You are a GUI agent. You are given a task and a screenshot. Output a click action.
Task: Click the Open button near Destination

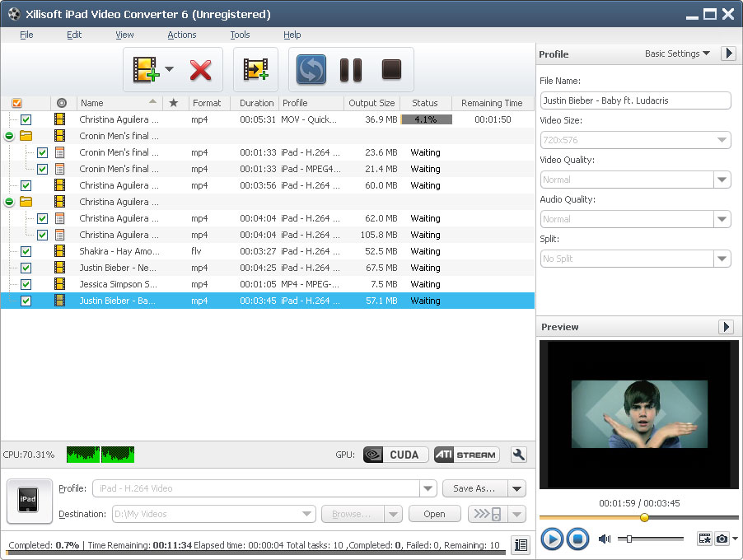tap(434, 514)
